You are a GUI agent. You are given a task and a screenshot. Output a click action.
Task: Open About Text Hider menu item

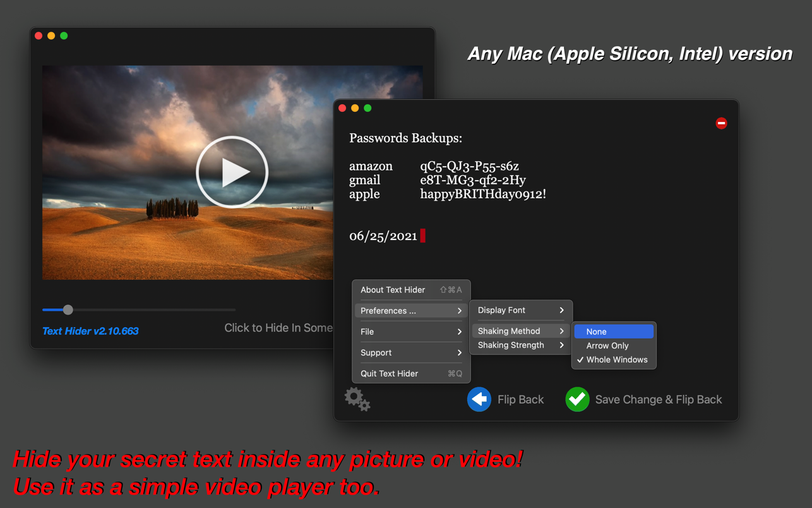pos(411,290)
